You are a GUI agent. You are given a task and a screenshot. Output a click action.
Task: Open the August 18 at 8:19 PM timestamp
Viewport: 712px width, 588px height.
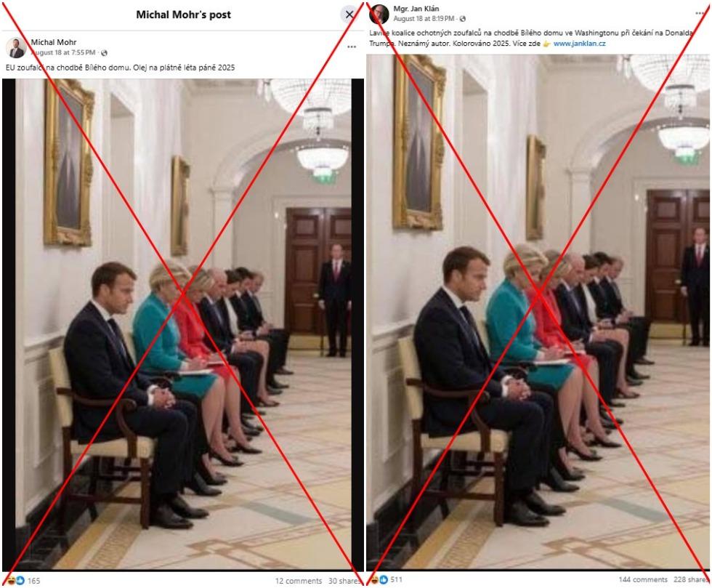[x=424, y=19]
